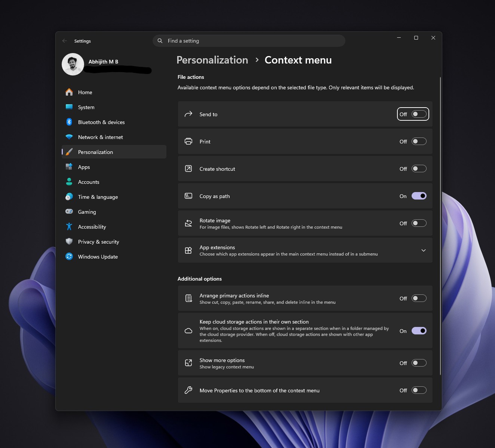
Task: Click the Network wifi icon
Action: coord(69,137)
